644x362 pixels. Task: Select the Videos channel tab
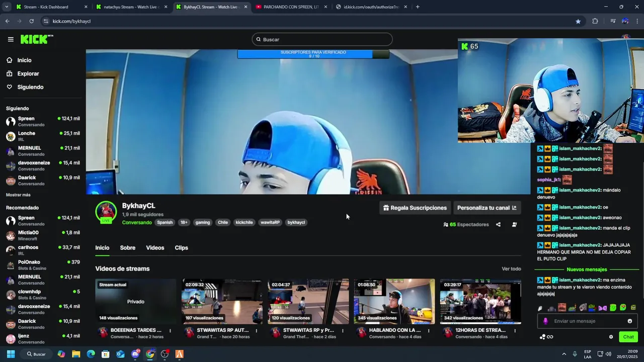[155, 248]
